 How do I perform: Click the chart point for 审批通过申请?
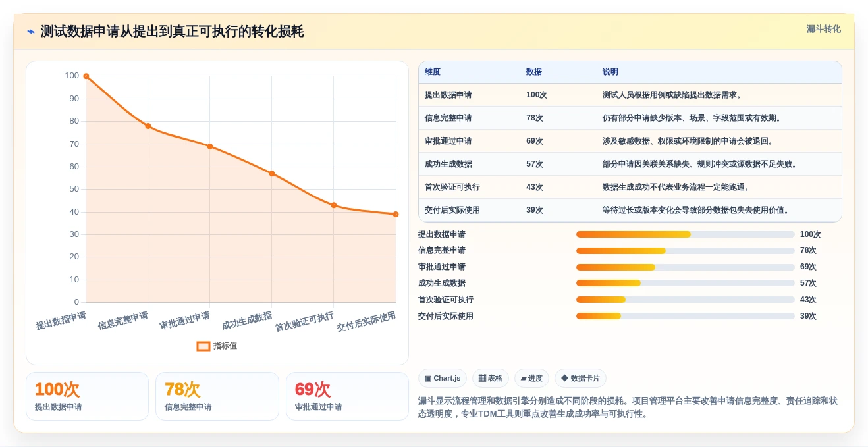pos(210,146)
